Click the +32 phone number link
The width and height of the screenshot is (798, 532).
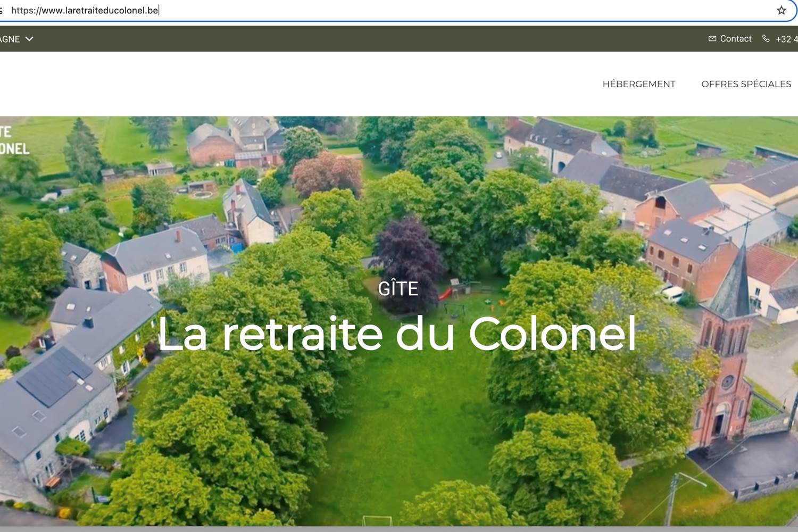point(786,39)
